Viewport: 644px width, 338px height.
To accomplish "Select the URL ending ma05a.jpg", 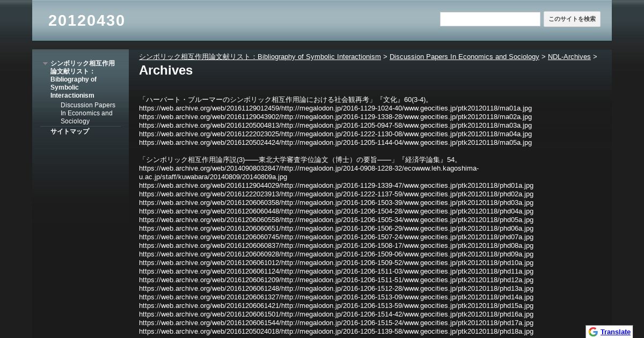I will [335, 143].
